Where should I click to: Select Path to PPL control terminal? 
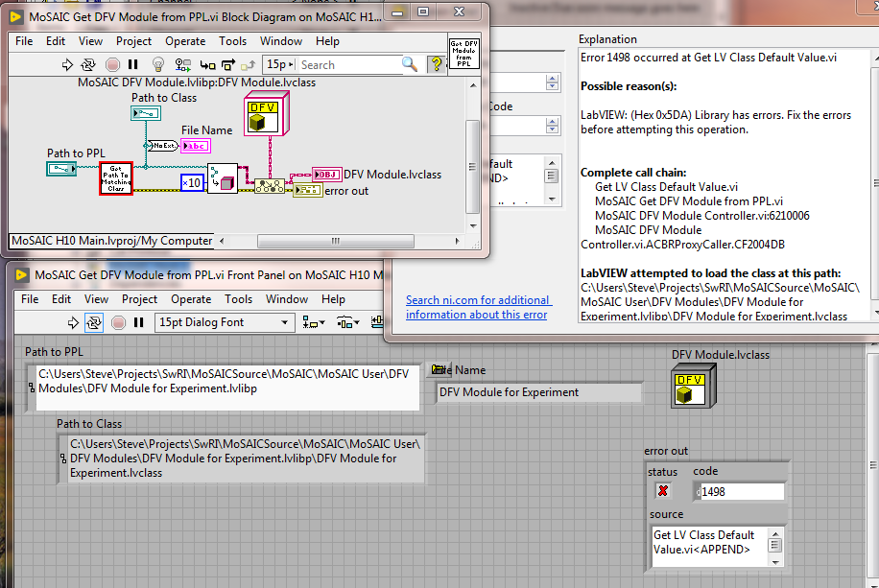pos(61,168)
